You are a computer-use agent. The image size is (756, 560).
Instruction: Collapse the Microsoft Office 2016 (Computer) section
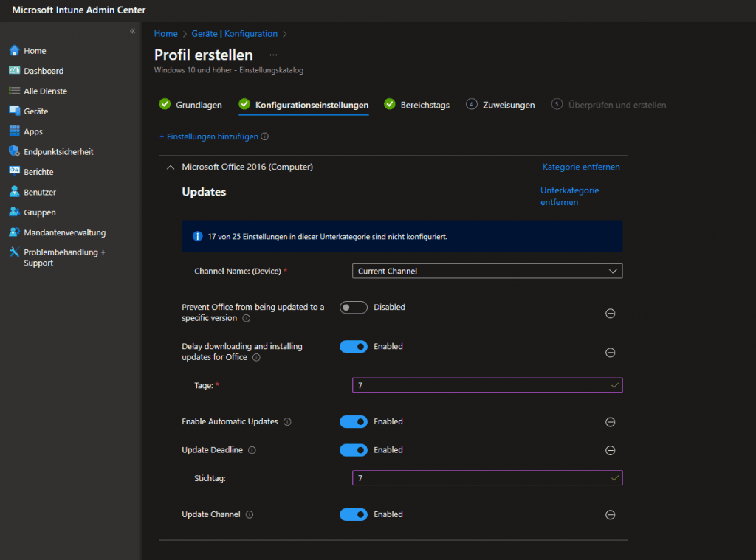click(171, 167)
